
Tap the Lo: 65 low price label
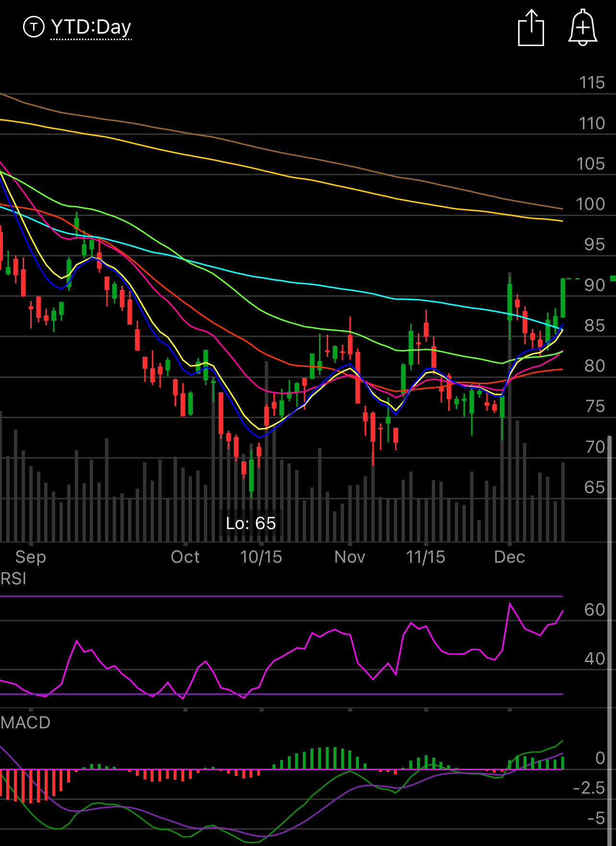pos(251,523)
